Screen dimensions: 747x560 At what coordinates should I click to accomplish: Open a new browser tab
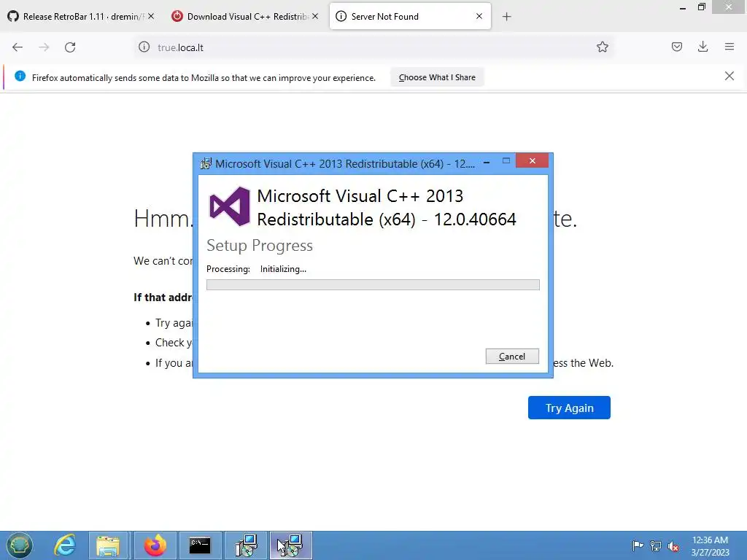[x=506, y=17]
